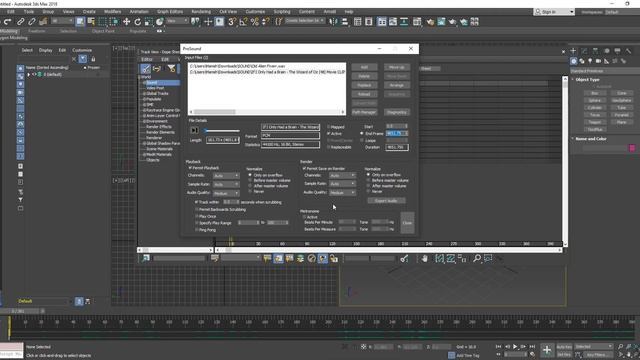Viewport: 640px width, 360px height.
Task: Open the Selected key filter dropdown
Action: pyautogui.click(x=593, y=347)
